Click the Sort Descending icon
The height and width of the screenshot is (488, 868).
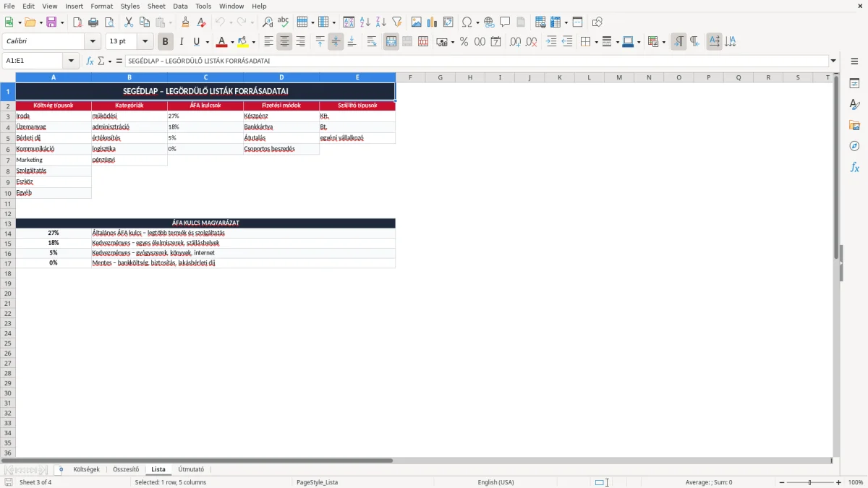coord(381,22)
